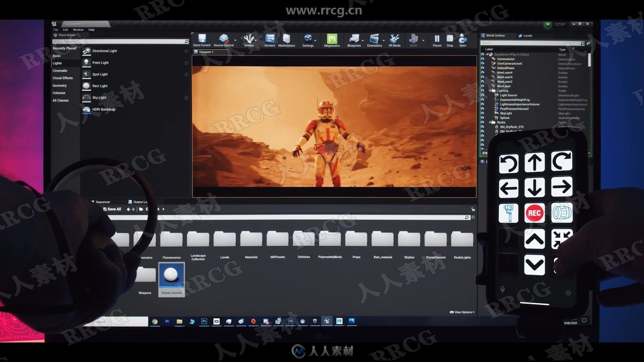Image resolution: width=644 pixels, height=362 pixels.
Task: Open the Help menu
Action: [x=92, y=30]
